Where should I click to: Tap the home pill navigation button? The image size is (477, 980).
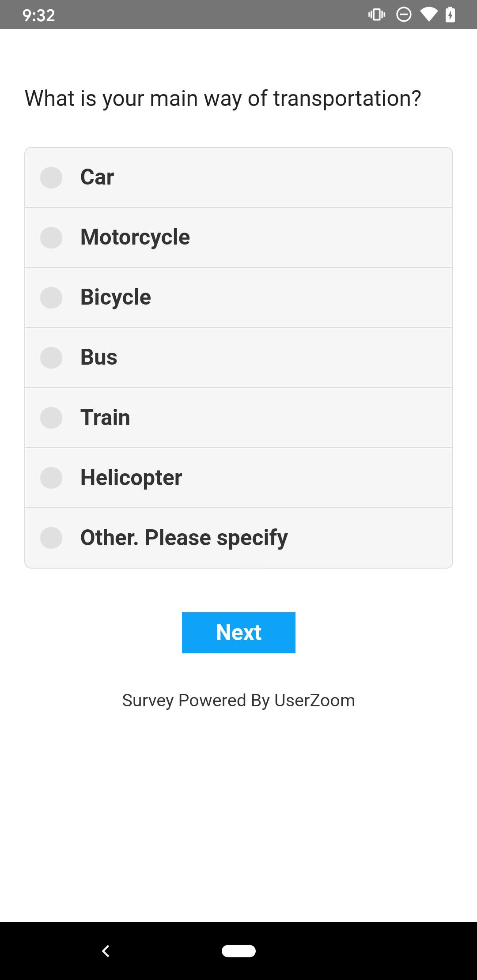point(238,951)
